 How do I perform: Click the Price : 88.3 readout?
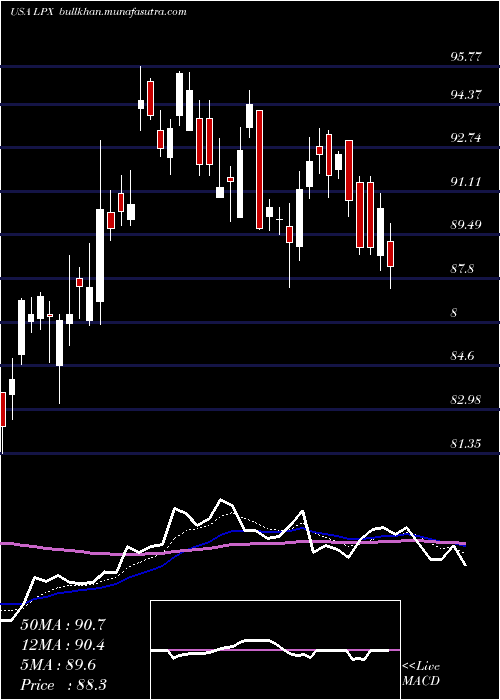pos(63,685)
